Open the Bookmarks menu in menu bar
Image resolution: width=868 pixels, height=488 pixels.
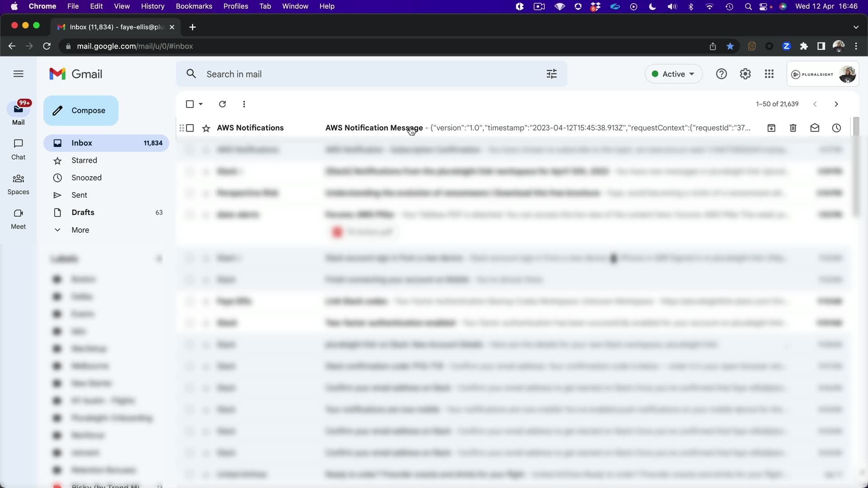193,6
